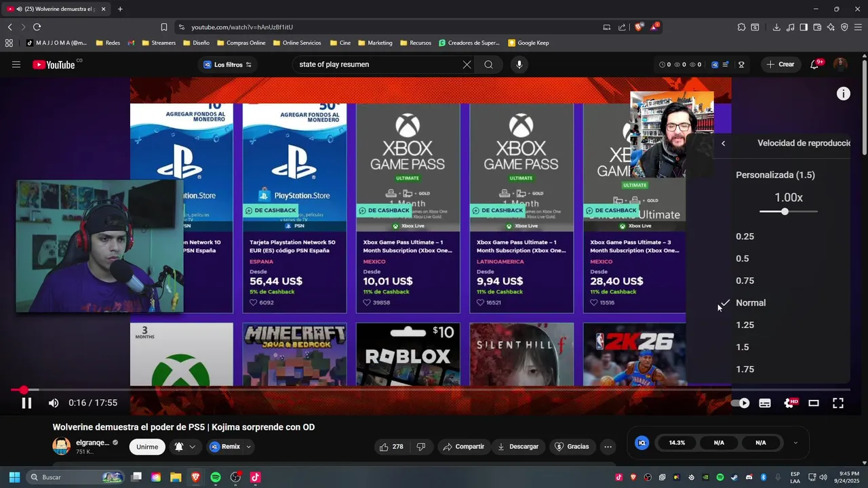Image resolution: width=868 pixels, height=488 pixels.
Task: Click the search magnifier button
Action: tap(488, 64)
